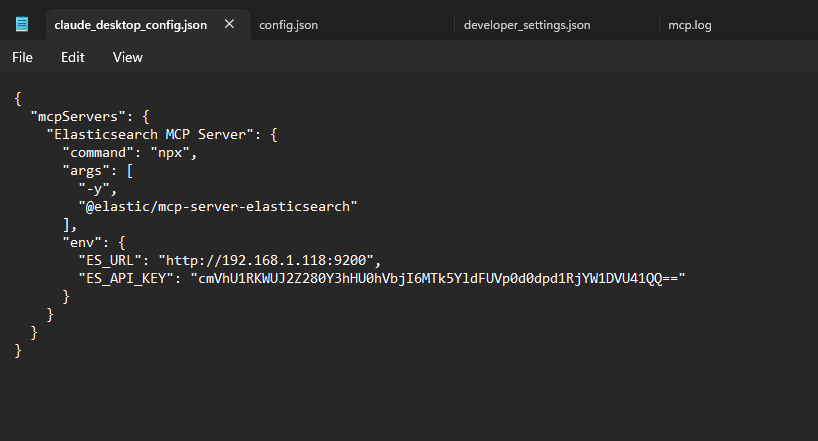Click the Notepad app icon
The width and height of the screenshot is (818, 441).
22,25
